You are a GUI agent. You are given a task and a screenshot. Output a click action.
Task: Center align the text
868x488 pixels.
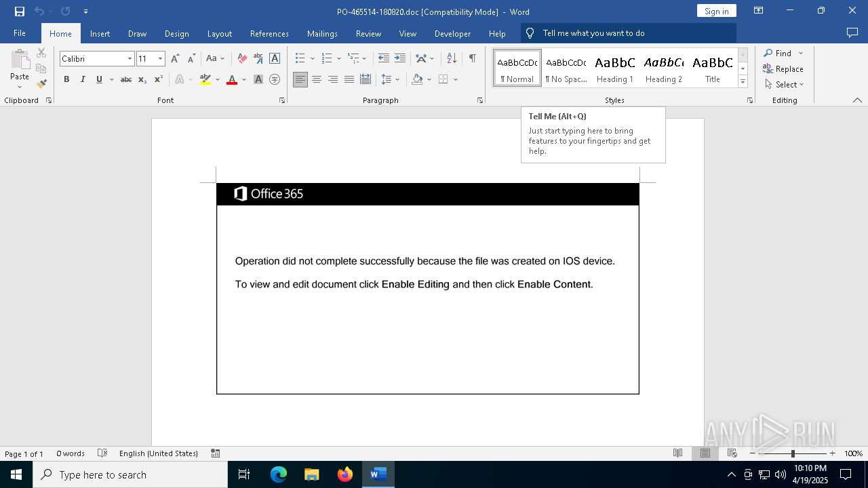coord(317,79)
